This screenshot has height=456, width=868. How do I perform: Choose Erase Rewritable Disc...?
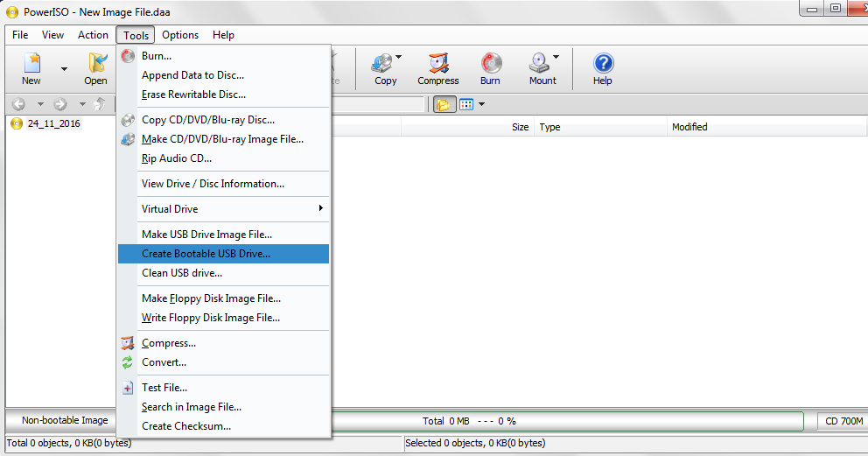[224, 95]
